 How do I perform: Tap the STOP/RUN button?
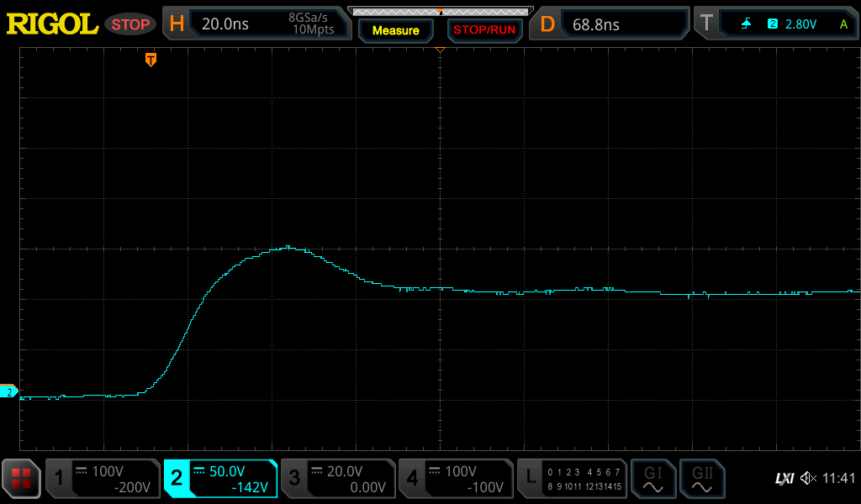click(x=484, y=30)
